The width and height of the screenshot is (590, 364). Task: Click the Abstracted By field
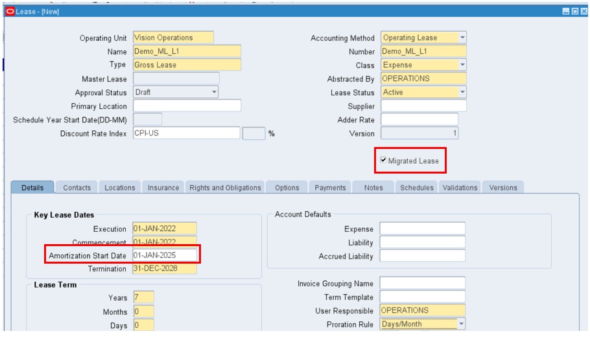tap(423, 78)
